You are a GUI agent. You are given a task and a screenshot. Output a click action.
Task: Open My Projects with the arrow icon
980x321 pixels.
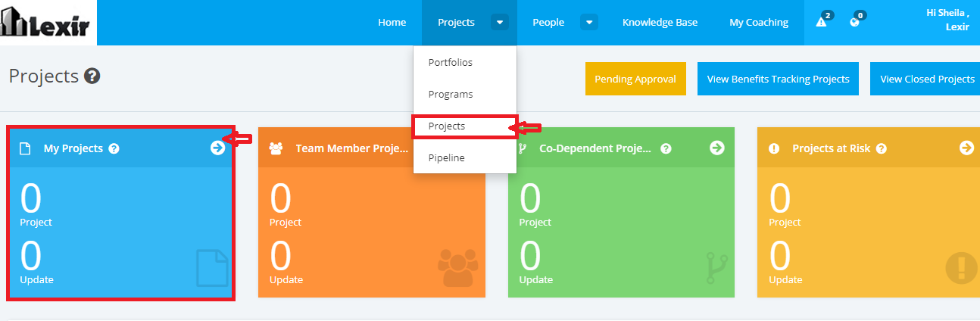click(x=217, y=148)
